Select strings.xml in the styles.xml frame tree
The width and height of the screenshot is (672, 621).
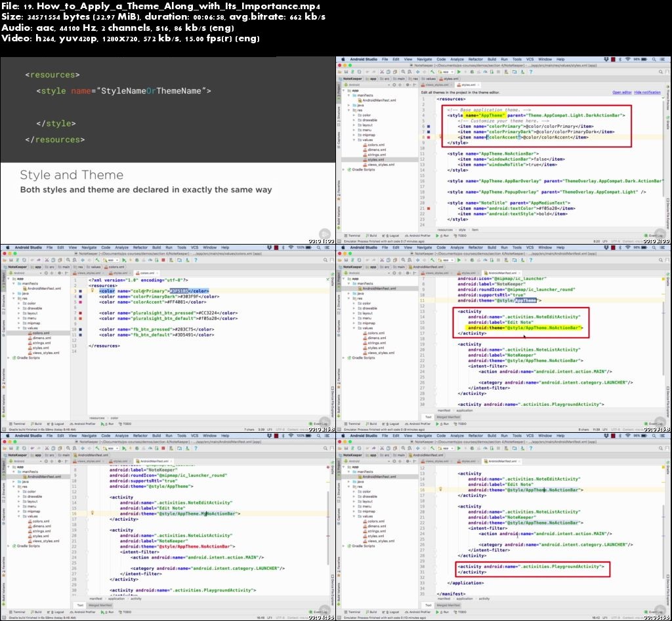(x=374, y=155)
